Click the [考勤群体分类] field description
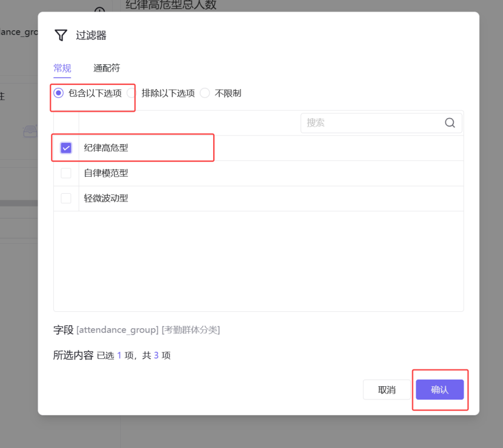Viewport: 503px width, 448px height. tap(191, 330)
